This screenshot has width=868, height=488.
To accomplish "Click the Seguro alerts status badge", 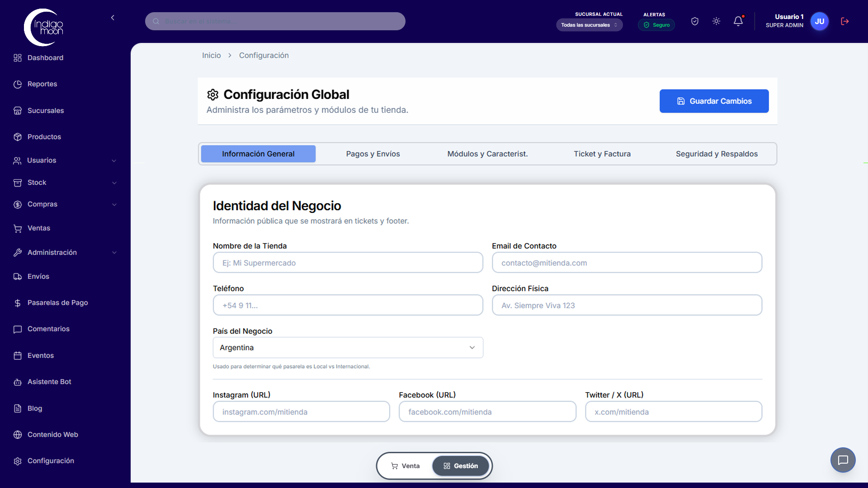I will (x=656, y=25).
